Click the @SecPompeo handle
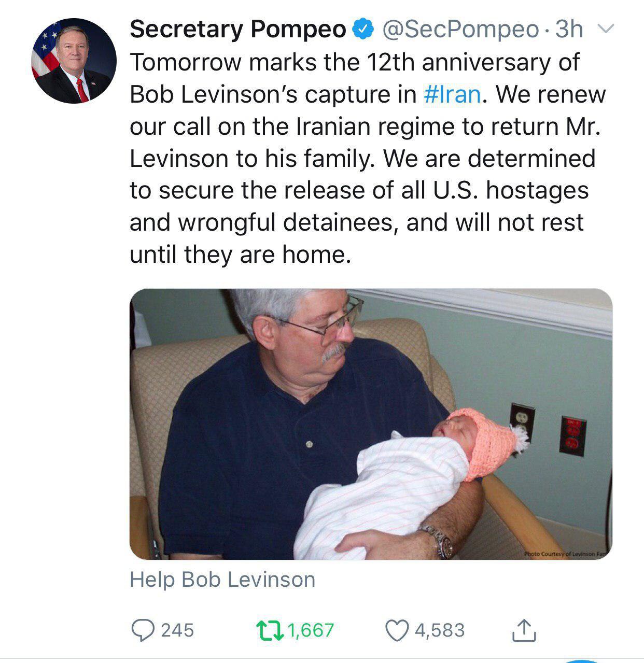This screenshot has width=644, height=663. (x=460, y=29)
